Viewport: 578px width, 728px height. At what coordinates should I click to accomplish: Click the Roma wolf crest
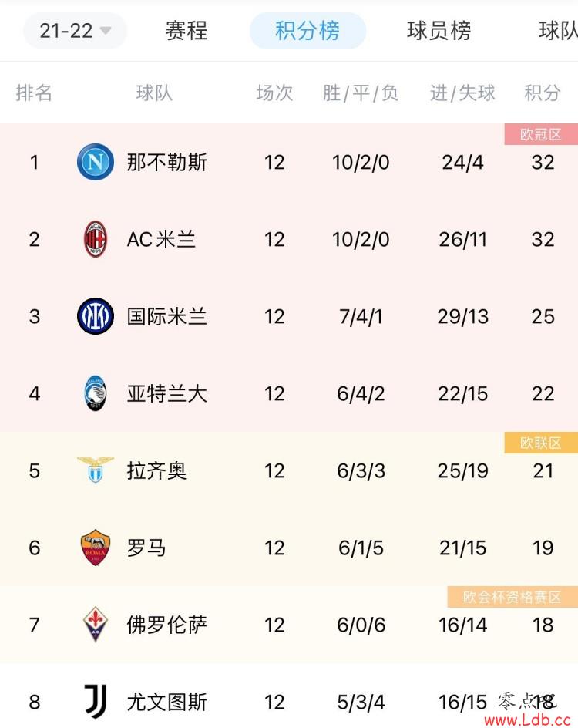tap(95, 548)
